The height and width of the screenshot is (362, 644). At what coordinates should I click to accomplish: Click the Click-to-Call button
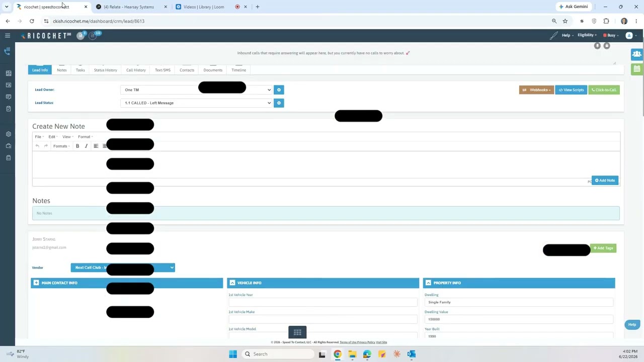click(x=604, y=90)
